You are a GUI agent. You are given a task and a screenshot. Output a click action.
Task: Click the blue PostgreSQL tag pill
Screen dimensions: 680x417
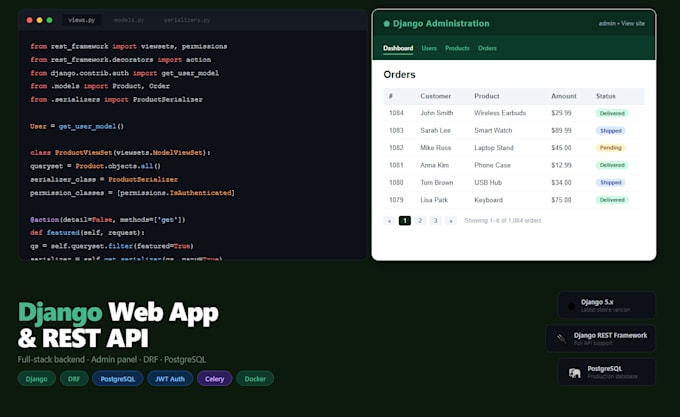point(118,379)
